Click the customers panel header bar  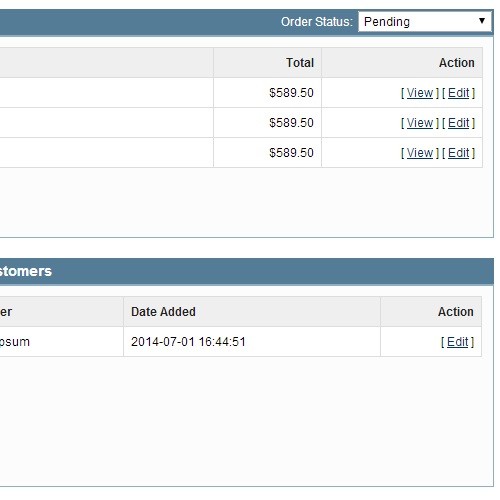point(247,271)
